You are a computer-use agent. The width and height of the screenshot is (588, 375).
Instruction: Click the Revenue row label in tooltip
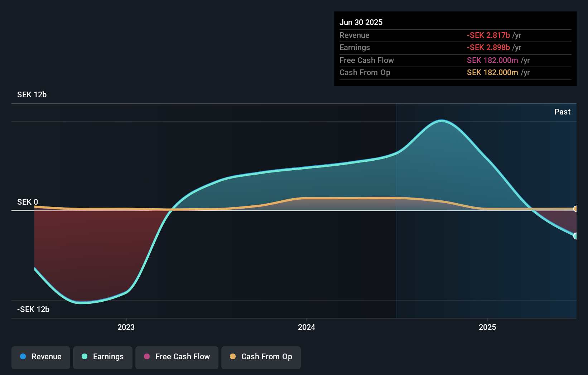point(355,35)
